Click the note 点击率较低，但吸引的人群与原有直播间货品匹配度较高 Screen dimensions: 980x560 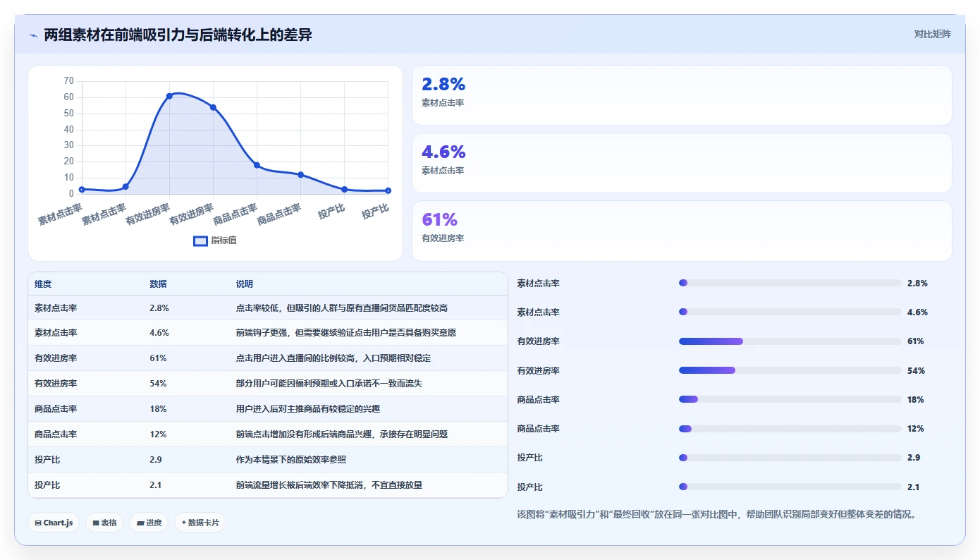click(x=342, y=308)
